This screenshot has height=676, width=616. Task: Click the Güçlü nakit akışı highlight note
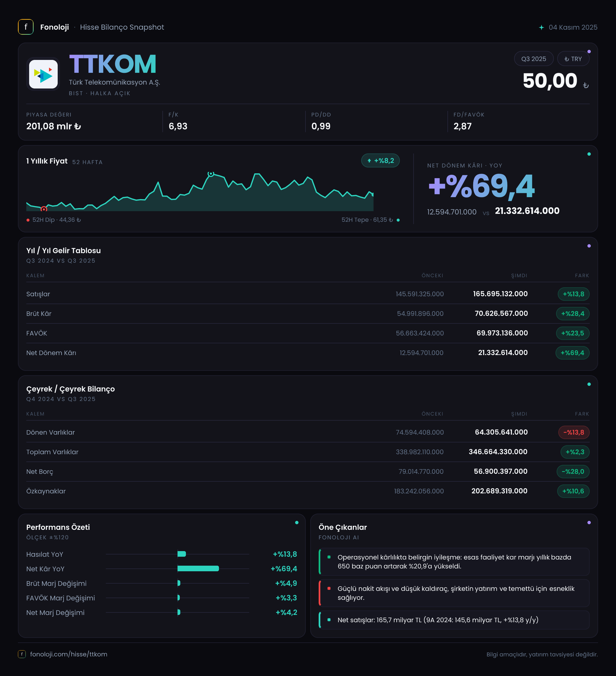454,593
